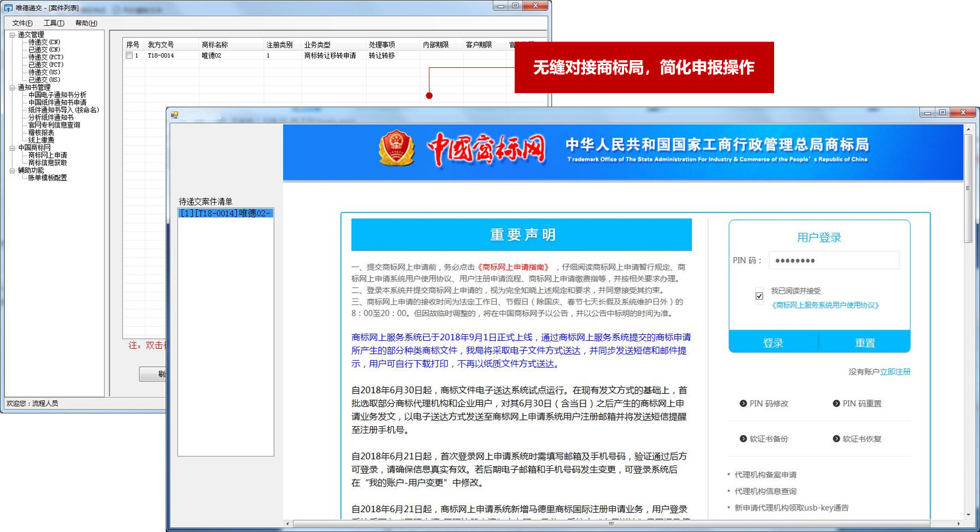Click cell 商标转让移转申请 in the table
The height and width of the screenshot is (532, 980).
coord(330,56)
